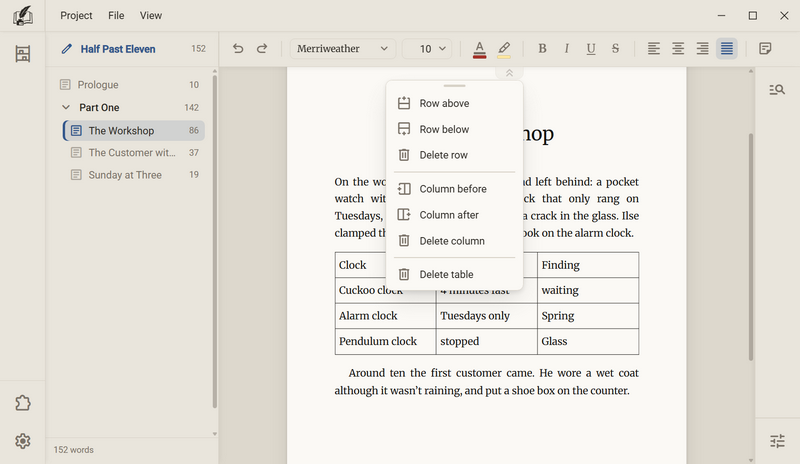Apply red text colour button
The image size is (800, 464).
(x=479, y=49)
